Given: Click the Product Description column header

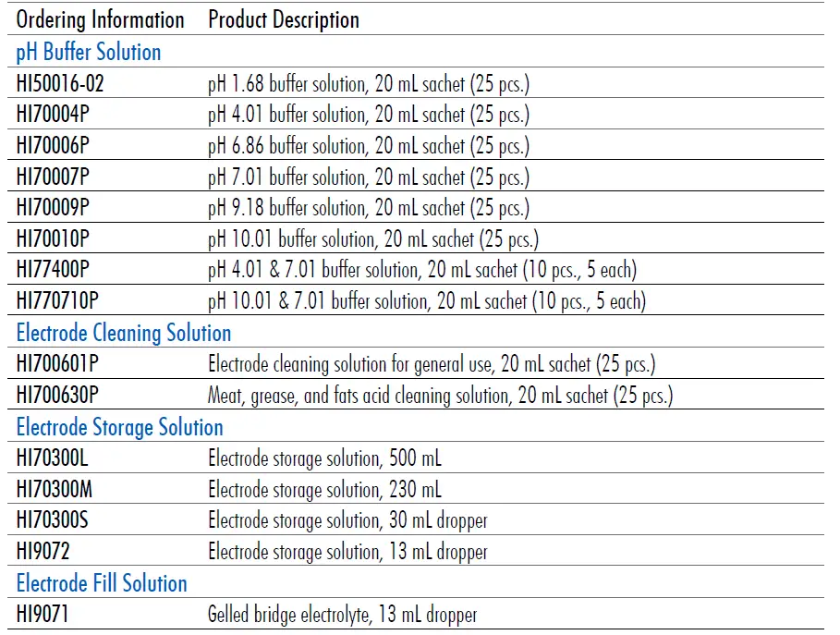Looking at the screenshot, I should coord(284,19).
